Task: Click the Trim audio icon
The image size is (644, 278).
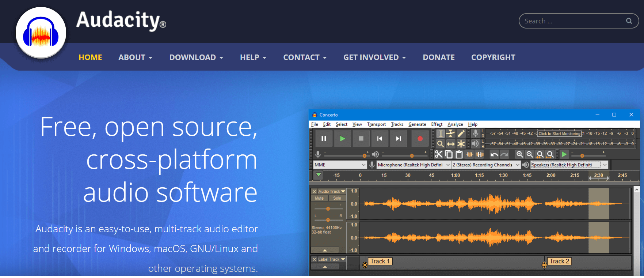Action: [x=470, y=154]
